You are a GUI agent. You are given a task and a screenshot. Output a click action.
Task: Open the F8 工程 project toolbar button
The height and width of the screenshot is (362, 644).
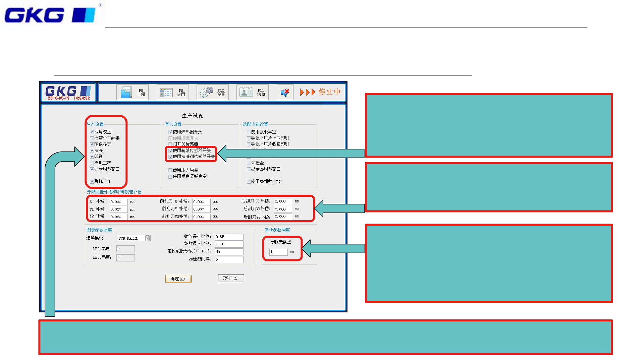click(x=132, y=93)
